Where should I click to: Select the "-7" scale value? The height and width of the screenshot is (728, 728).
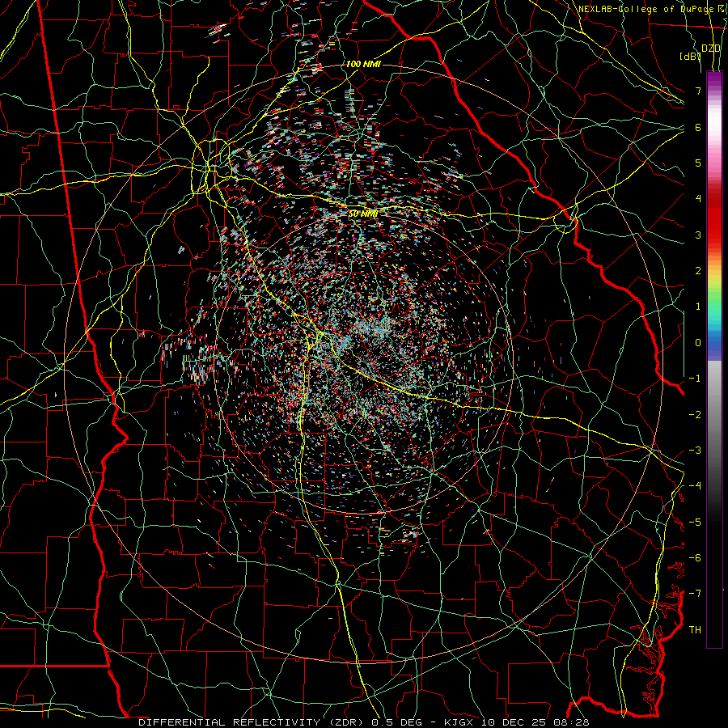pos(695,594)
